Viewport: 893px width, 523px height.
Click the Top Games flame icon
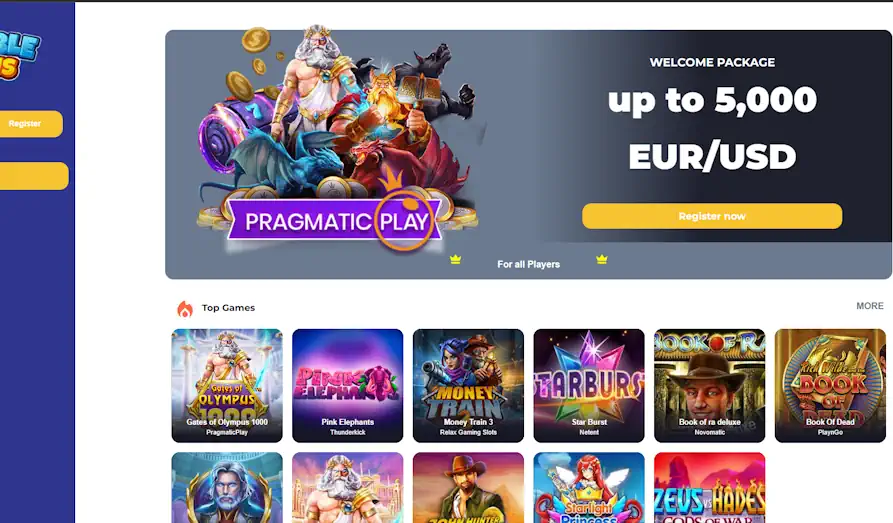pos(185,309)
